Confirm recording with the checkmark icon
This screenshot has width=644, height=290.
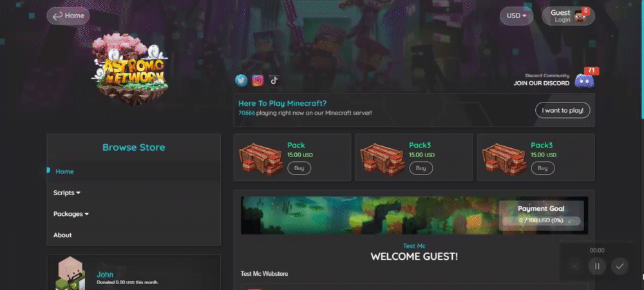(620, 266)
